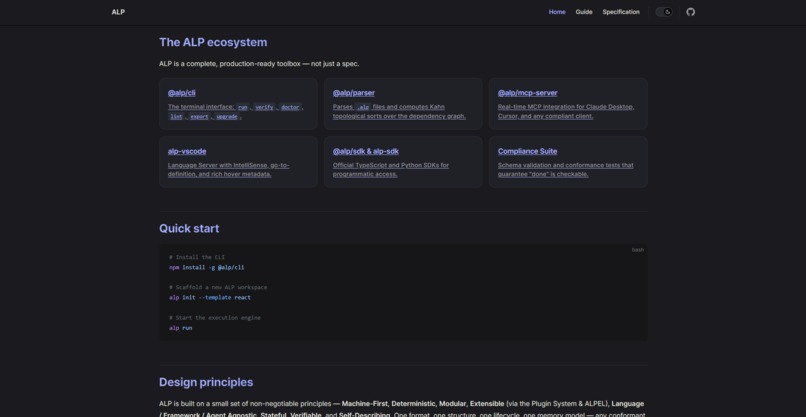Click the bold 'Extensible' principle text
The width and height of the screenshot is (806, 417).
coord(487,404)
